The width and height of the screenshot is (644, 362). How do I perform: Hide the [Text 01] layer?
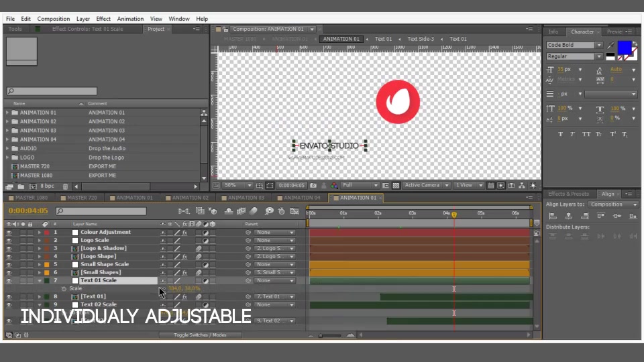[x=9, y=296]
